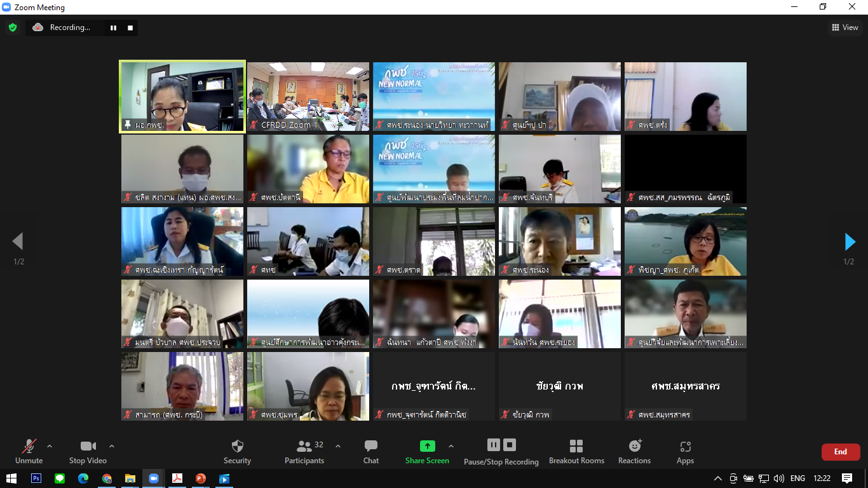The height and width of the screenshot is (488, 868).
Task: Select the สามารถ (สพช. กระบี่) video tile
Action: coord(182,386)
